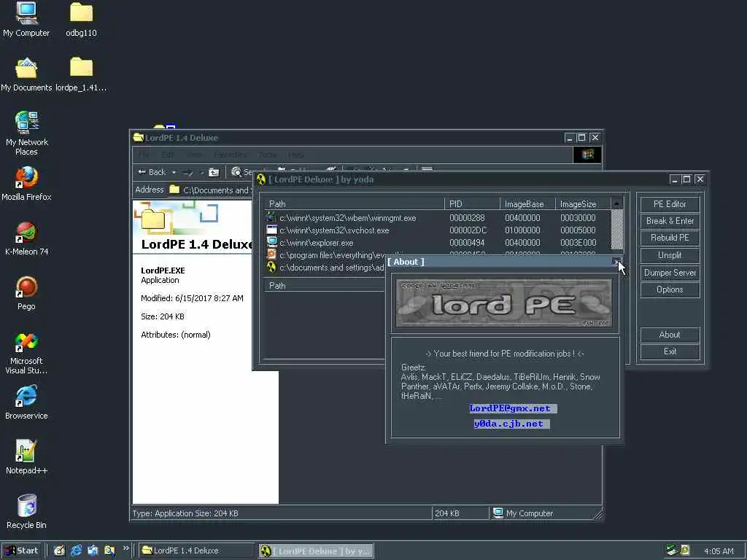Select the svchost.exe process row

click(438, 230)
